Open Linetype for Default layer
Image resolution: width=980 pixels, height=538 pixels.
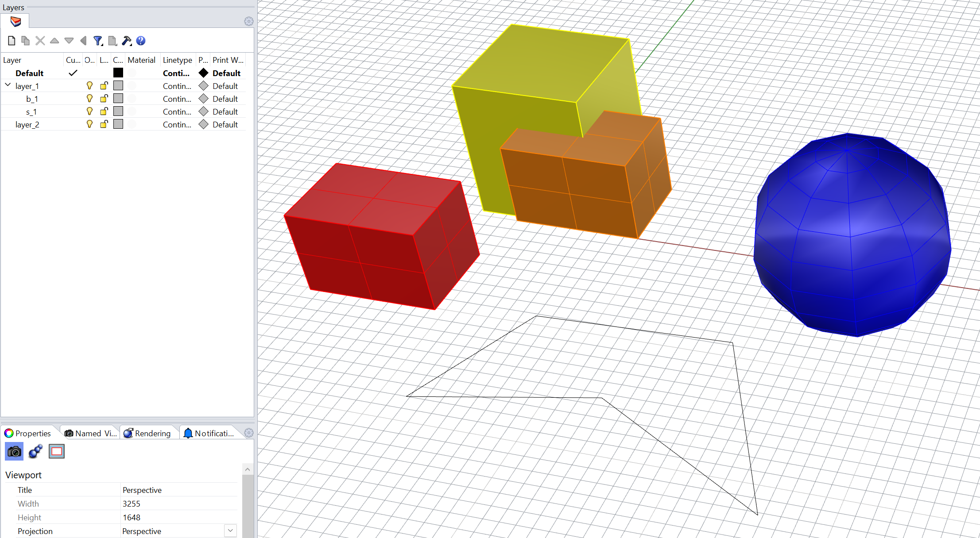pyautogui.click(x=176, y=73)
